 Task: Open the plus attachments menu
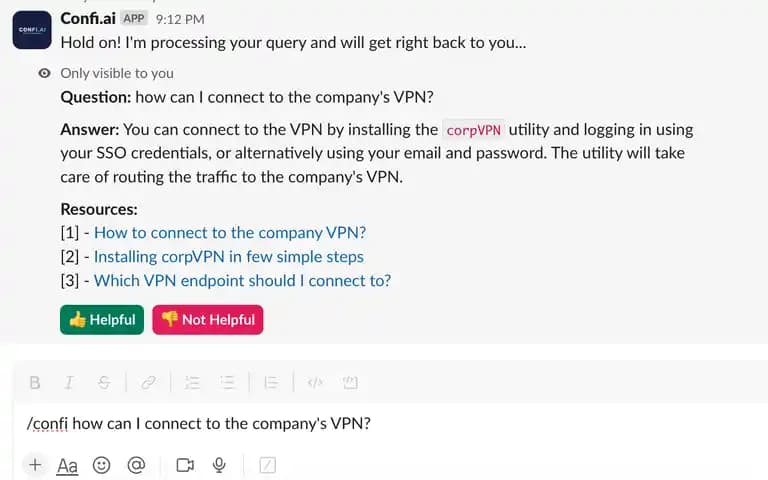pyautogui.click(x=35, y=465)
